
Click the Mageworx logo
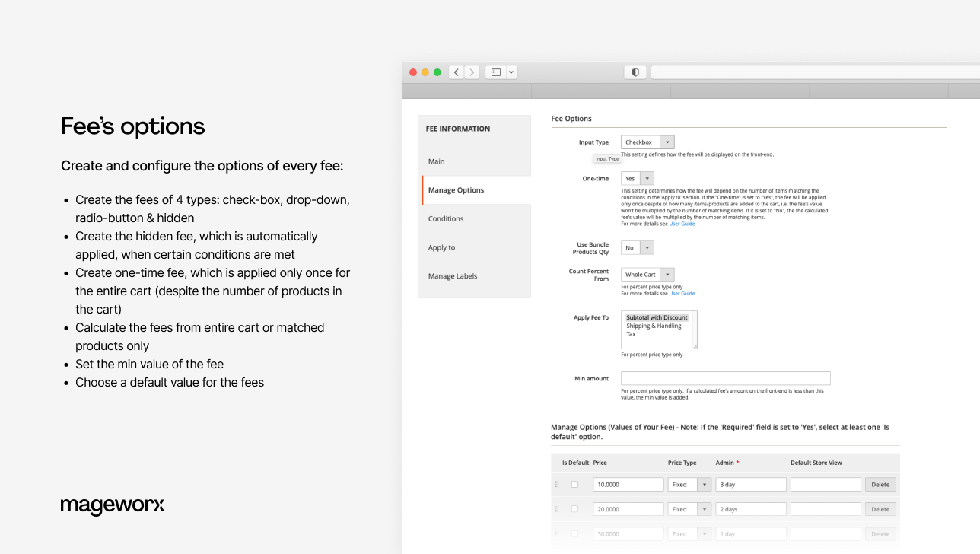[x=113, y=505]
